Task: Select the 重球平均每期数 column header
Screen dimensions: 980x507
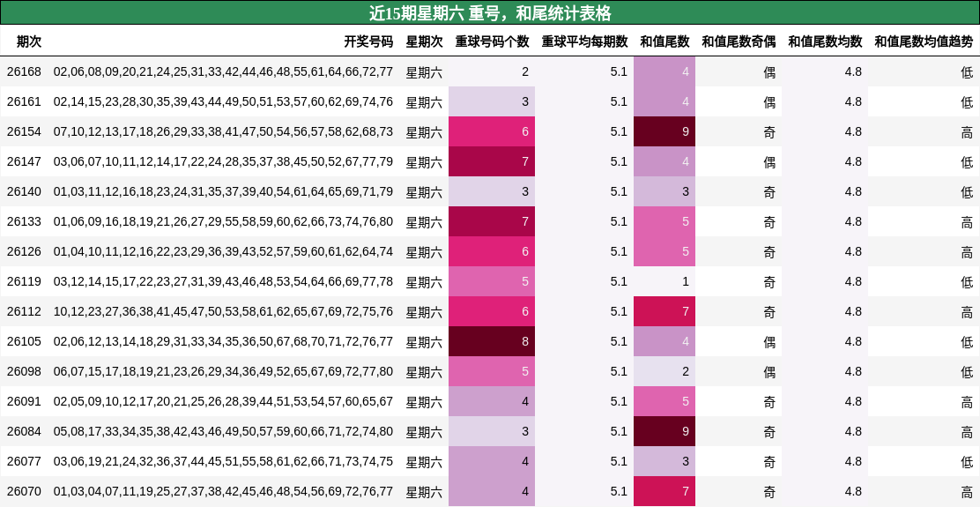Action: pyautogui.click(x=584, y=42)
